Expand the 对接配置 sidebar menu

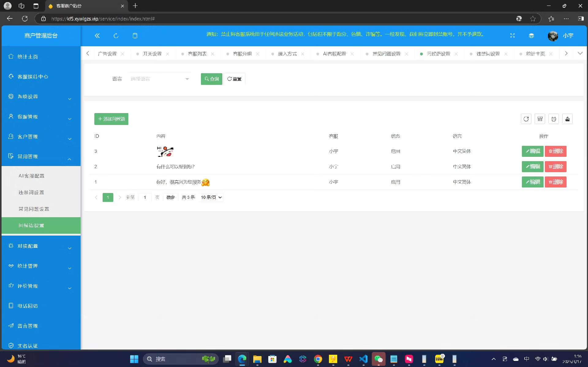pyautogui.click(x=41, y=246)
